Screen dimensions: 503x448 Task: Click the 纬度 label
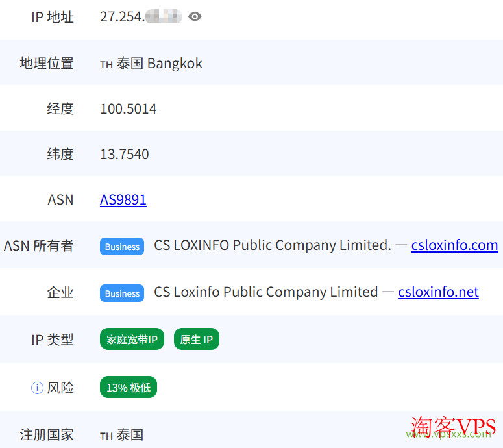[x=60, y=155]
